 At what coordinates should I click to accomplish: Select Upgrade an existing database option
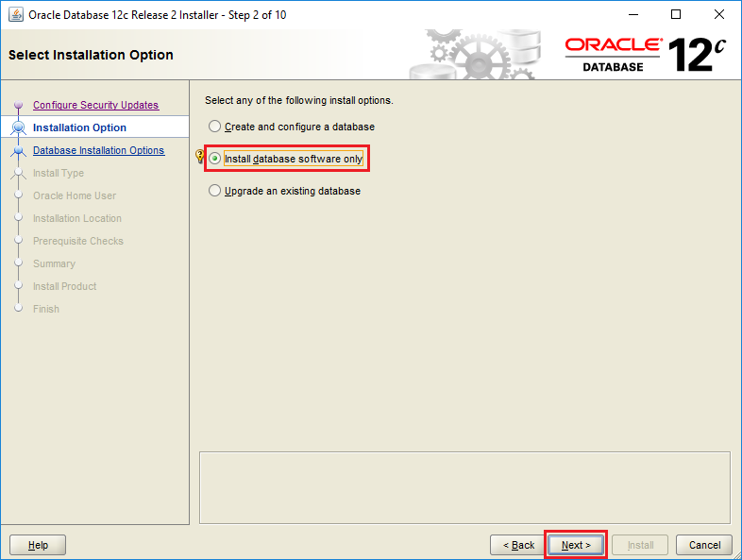284,191
